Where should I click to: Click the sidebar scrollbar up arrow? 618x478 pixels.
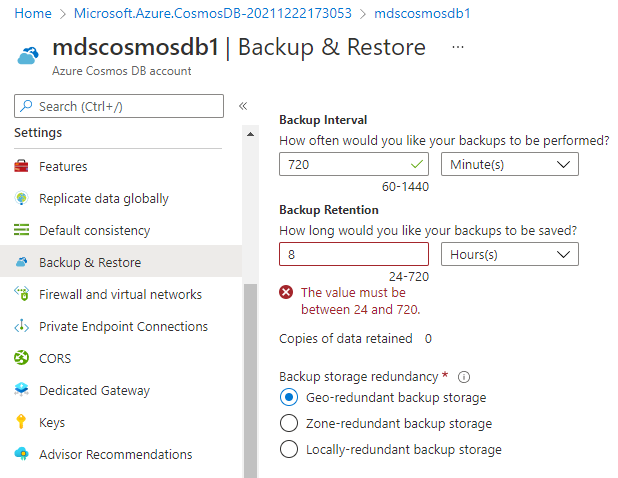point(250,134)
